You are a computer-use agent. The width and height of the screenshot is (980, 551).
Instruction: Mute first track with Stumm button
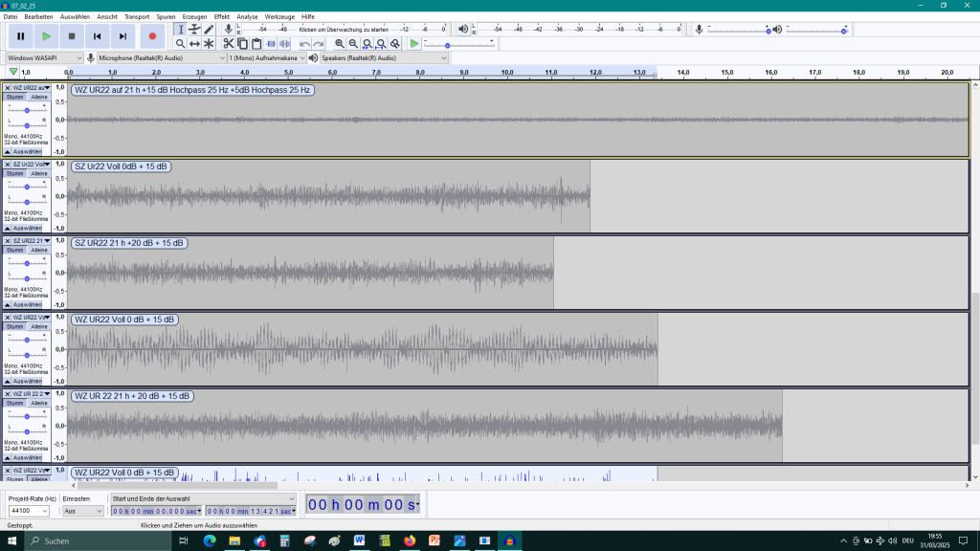point(15,97)
